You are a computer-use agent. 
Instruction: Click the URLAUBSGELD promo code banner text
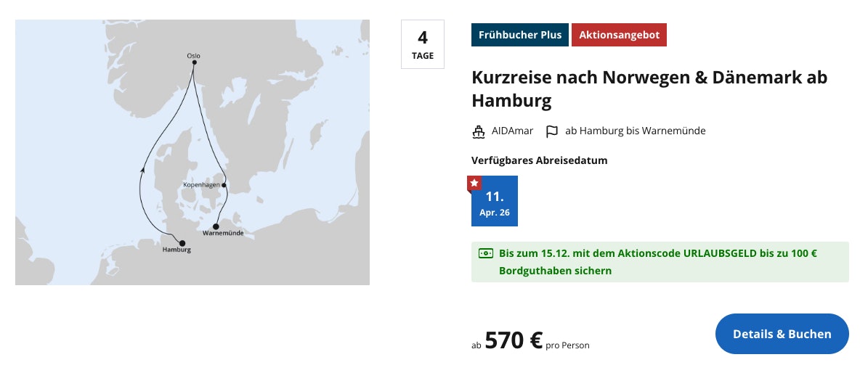pyautogui.click(x=658, y=262)
